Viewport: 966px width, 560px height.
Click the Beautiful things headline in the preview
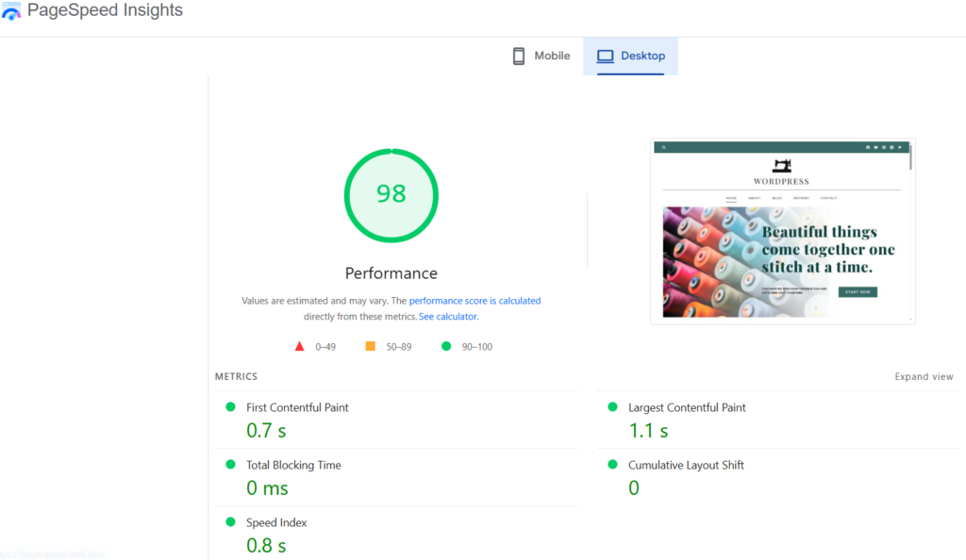pos(828,249)
